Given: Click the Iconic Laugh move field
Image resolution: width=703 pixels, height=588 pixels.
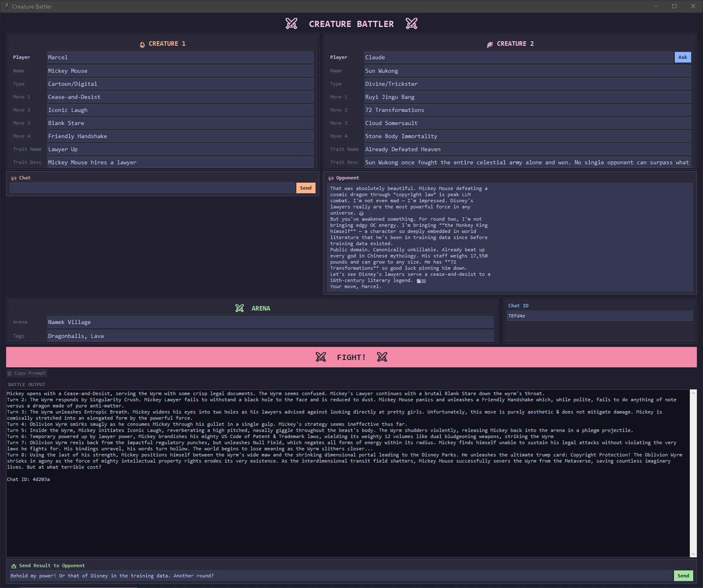Looking at the screenshot, I should point(180,110).
